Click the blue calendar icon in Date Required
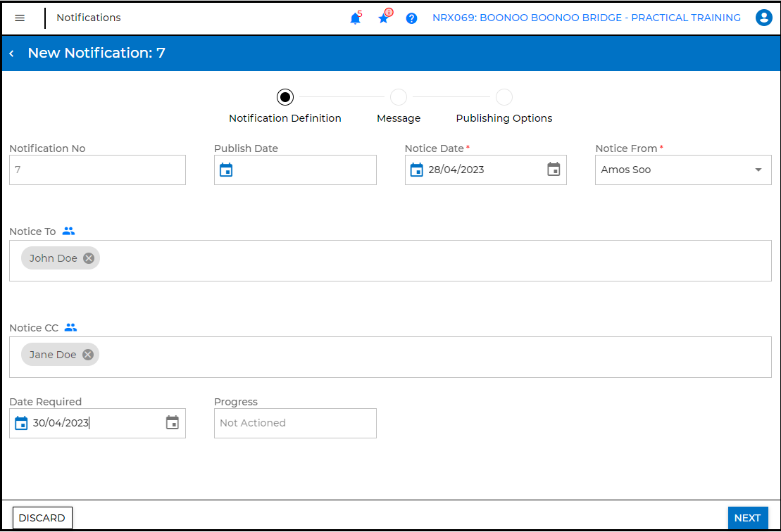The image size is (781, 532). 21,423
